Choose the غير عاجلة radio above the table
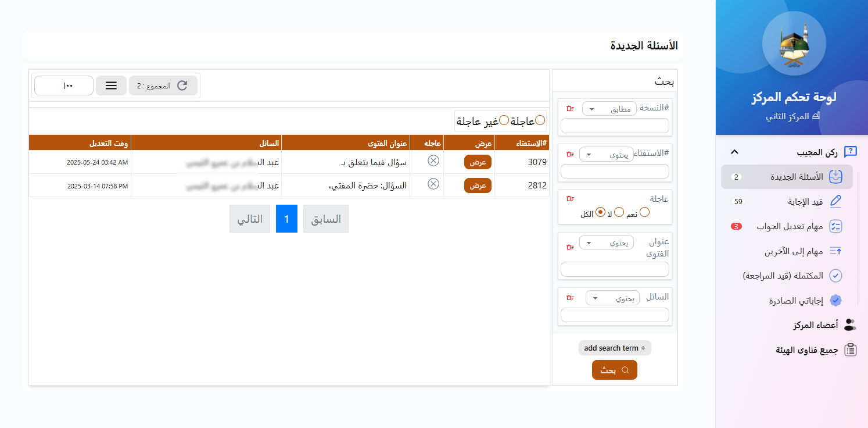The height and width of the screenshot is (428, 868). point(504,120)
